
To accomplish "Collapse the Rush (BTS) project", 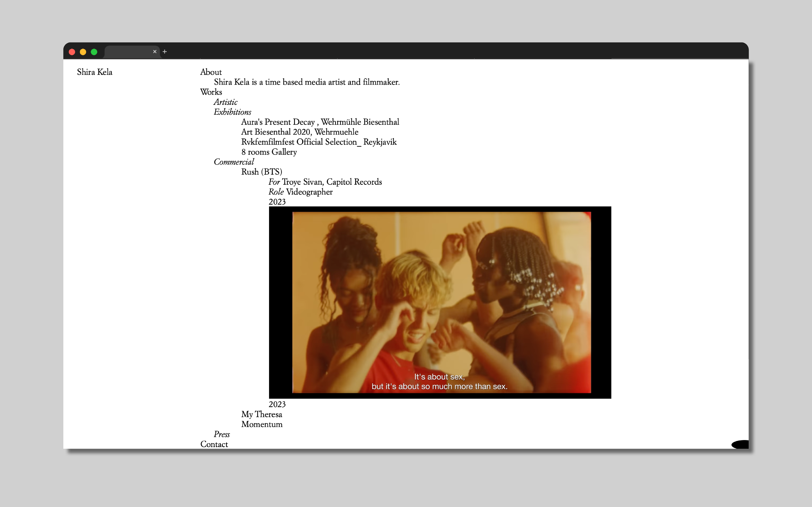I will coord(261,172).
